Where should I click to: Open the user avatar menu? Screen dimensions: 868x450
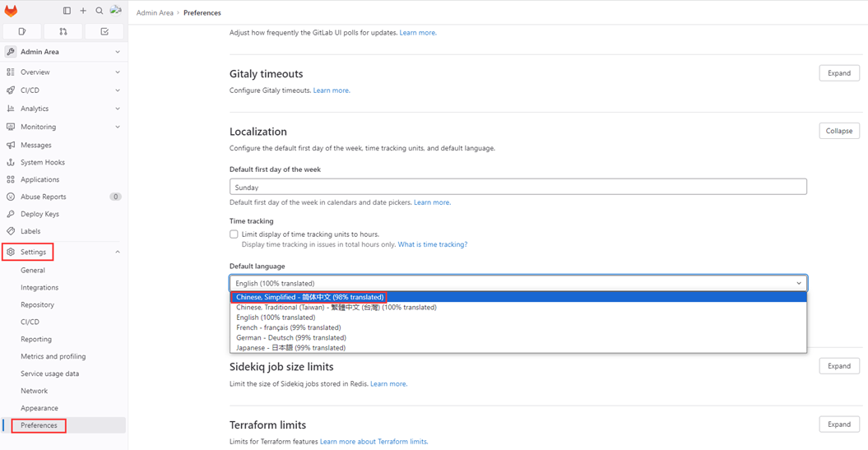click(x=116, y=10)
